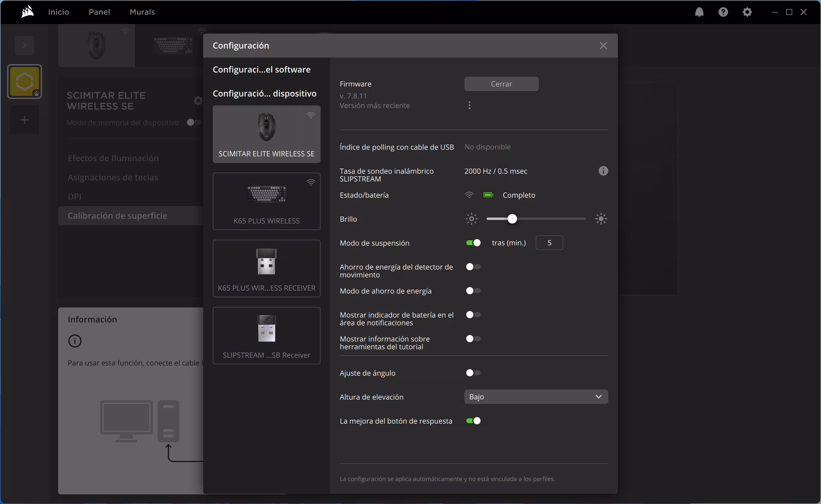Maximize the iCUE window
This screenshot has width=821, height=504.
pyautogui.click(x=789, y=12)
